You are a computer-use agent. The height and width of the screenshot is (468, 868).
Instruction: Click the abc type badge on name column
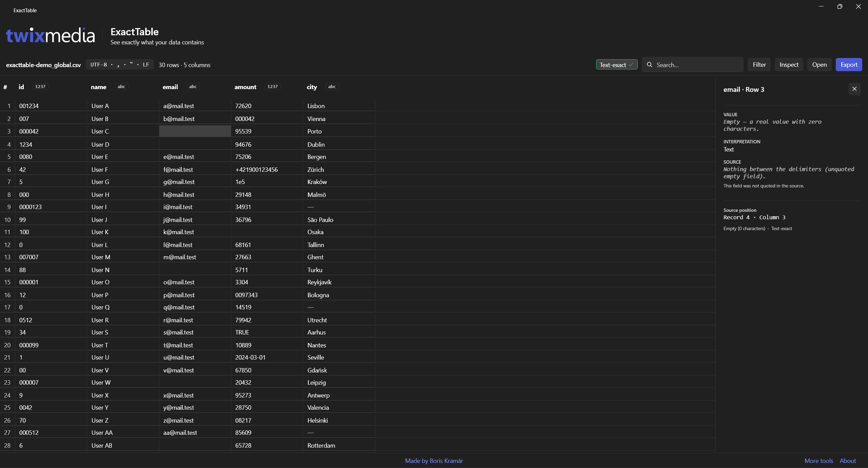click(121, 87)
